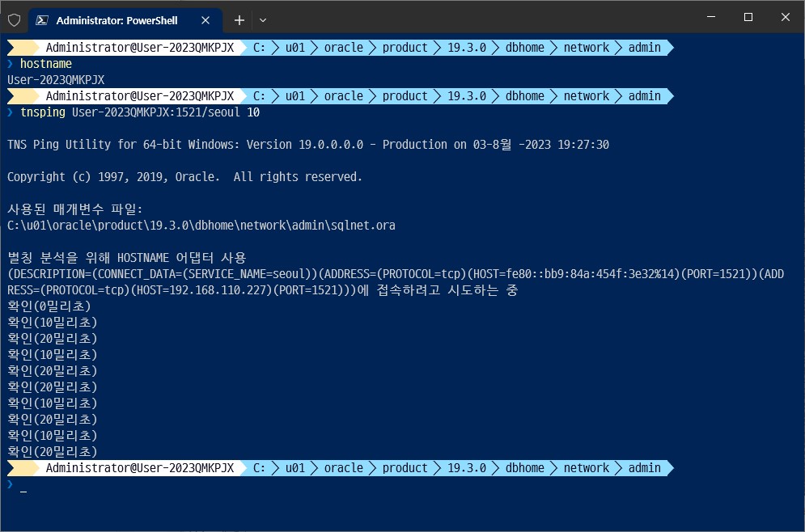Click the '확인(0밀리초)' result line
805x532 pixels.
pyautogui.click(x=49, y=306)
